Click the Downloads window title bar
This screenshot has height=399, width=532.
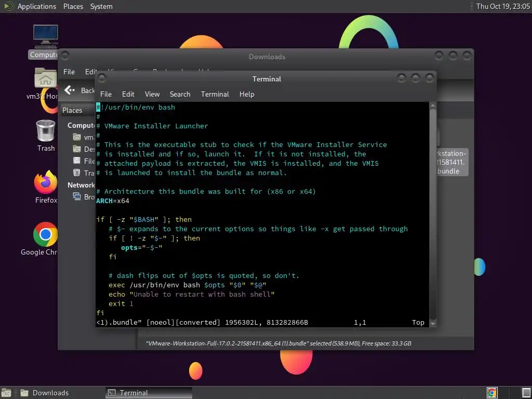pyautogui.click(x=267, y=56)
